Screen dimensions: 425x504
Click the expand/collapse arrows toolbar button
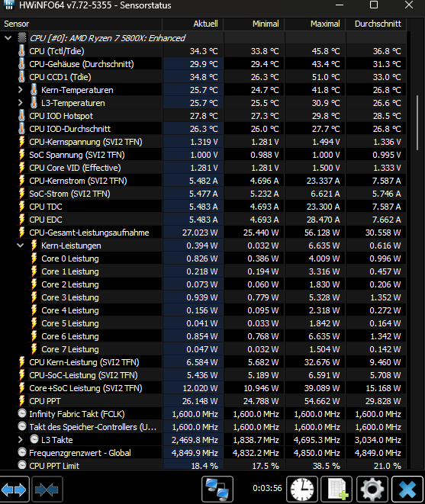[14, 490]
